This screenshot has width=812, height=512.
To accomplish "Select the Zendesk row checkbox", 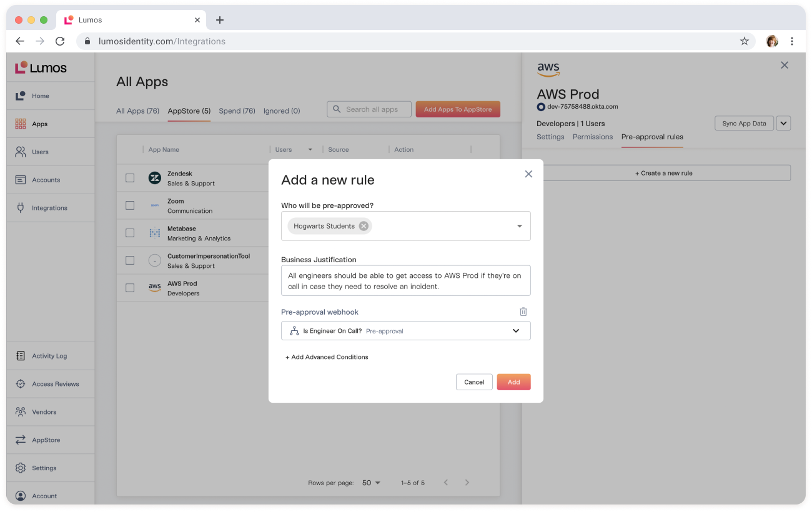I will pos(130,178).
